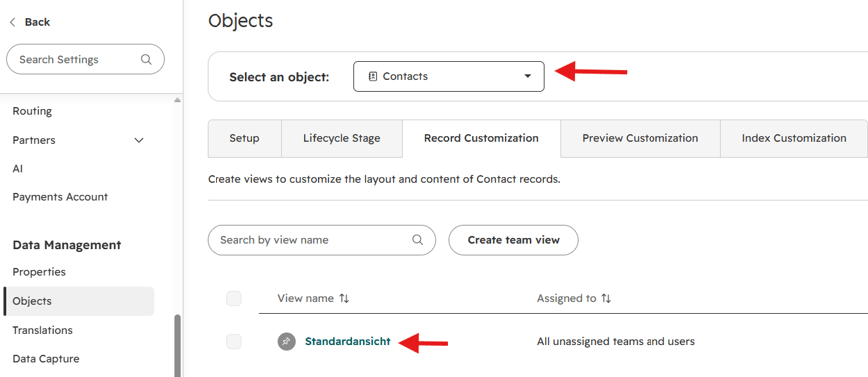Switch to the Lifecycle Stage tab
This screenshot has height=377, width=868.
pyautogui.click(x=342, y=138)
